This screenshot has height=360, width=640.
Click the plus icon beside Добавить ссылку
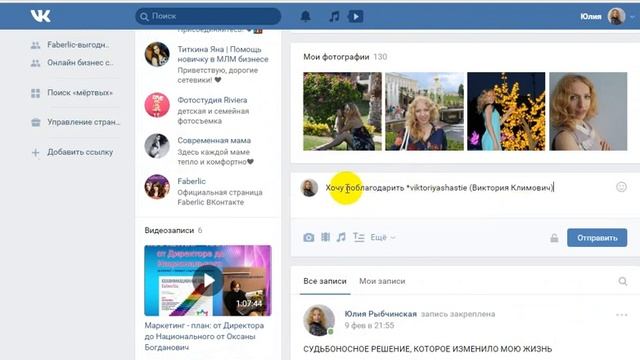(x=36, y=153)
